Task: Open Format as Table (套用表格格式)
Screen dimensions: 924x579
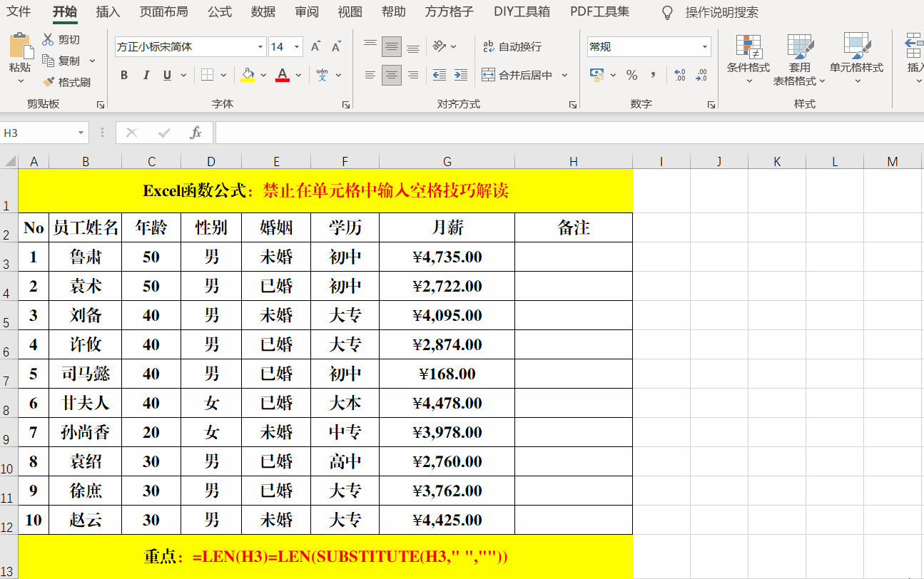Action: pos(800,59)
